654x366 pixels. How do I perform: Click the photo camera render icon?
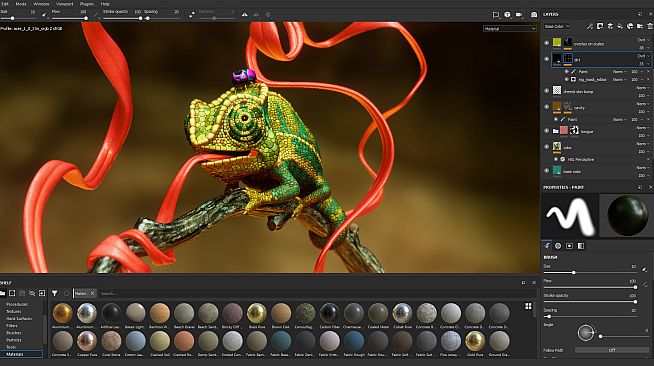534,15
